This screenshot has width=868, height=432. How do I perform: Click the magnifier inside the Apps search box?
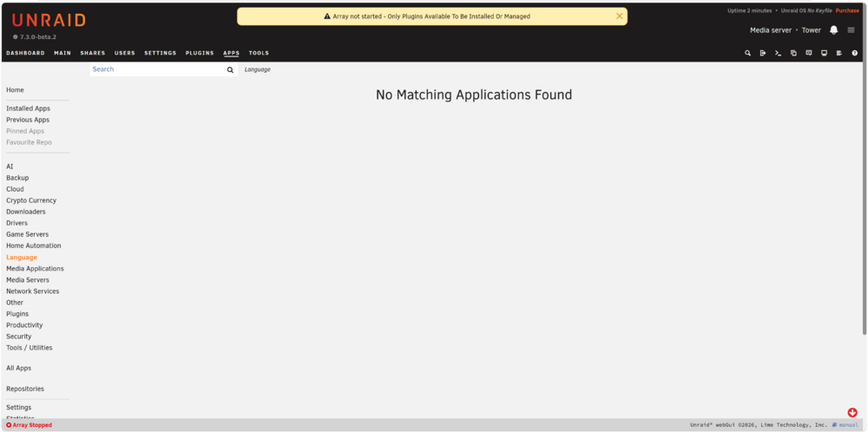(230, 69)
